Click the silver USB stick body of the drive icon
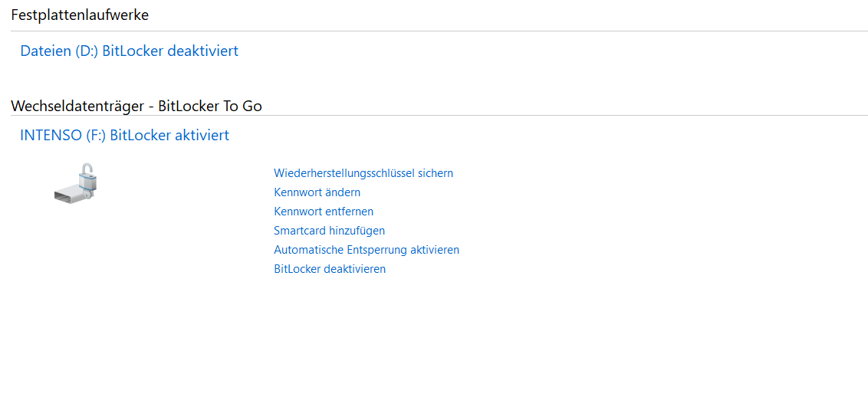The image size is (868, 420). [71, 193]
